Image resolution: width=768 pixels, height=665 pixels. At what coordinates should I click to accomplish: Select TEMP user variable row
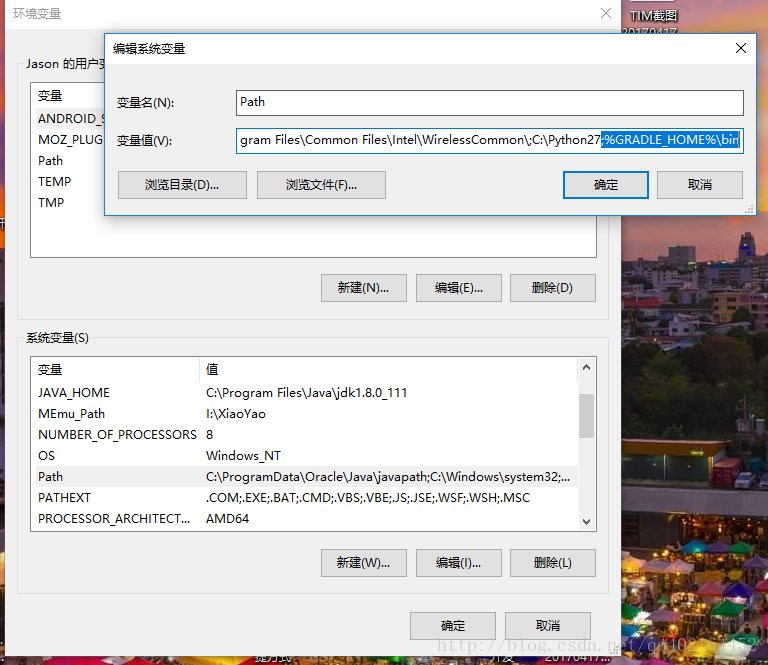coord(68,182)
